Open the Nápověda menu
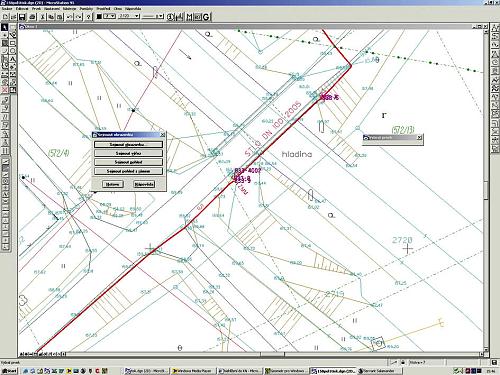The width and height of the screenshot is (500, 375). (x=133, y=9)
